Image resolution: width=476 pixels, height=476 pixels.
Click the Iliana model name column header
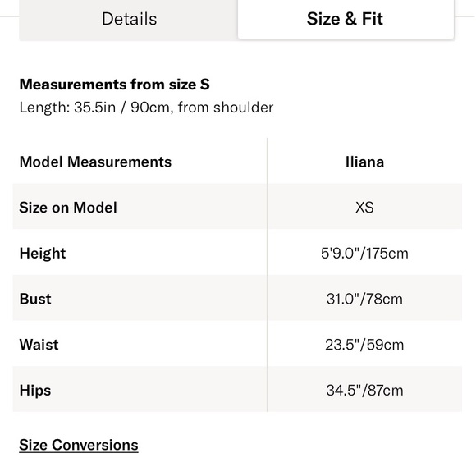tap(364, 162)
